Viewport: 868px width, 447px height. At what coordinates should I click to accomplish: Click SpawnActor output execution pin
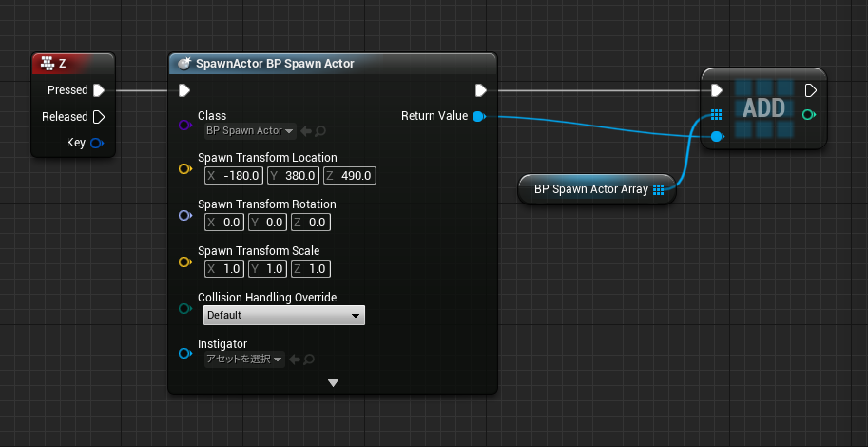pos(480,90)
